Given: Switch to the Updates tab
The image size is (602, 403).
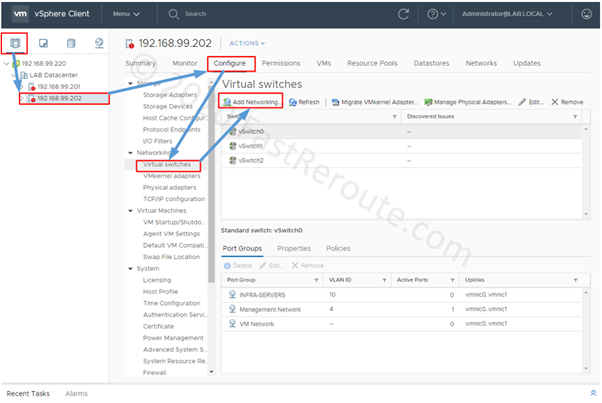Looking at the screenshot, I should tap(527, 63).
